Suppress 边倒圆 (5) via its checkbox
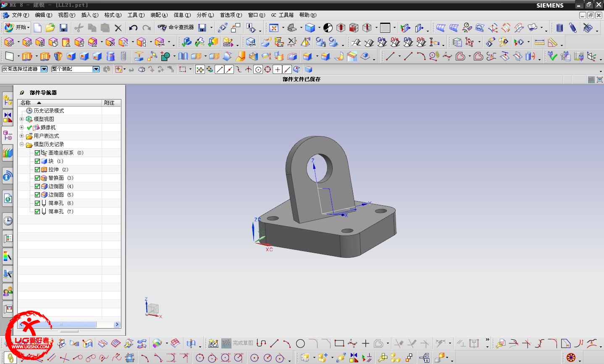604x364 pixels. (37, 195)
